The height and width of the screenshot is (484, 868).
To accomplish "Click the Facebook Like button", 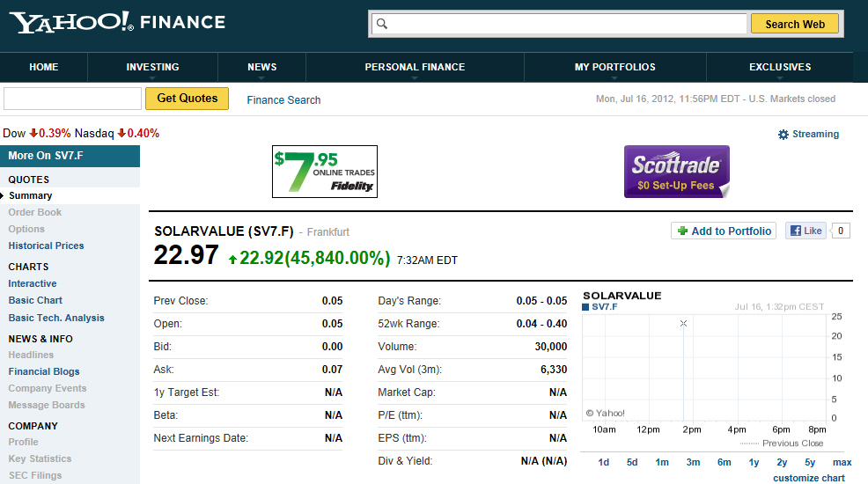I will pyautogui.click(x=805, y=231).
